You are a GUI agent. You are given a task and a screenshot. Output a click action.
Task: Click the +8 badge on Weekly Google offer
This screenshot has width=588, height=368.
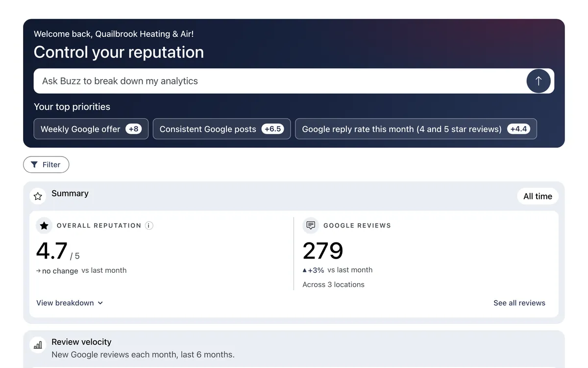134,129
